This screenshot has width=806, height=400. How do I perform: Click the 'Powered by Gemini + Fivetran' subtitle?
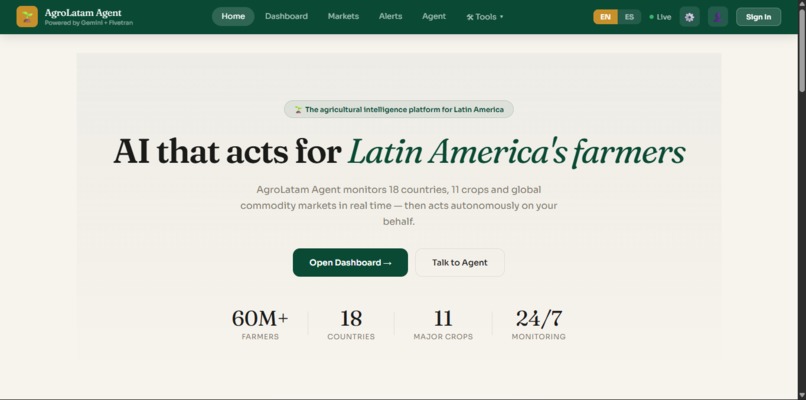pos(88,23)
